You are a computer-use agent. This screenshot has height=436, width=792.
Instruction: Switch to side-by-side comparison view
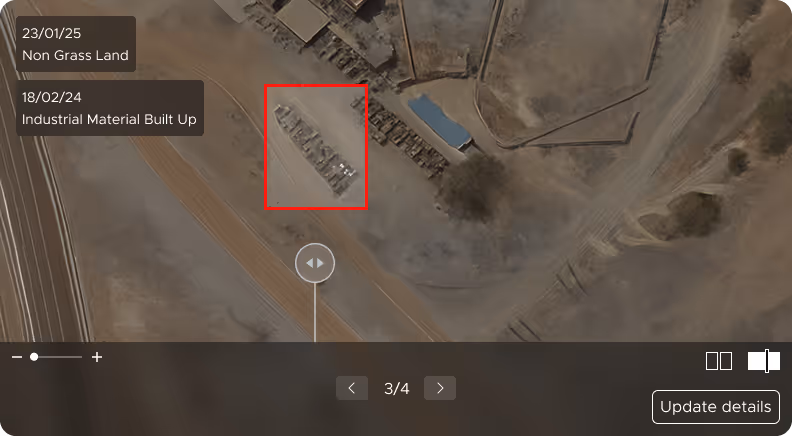719,361
